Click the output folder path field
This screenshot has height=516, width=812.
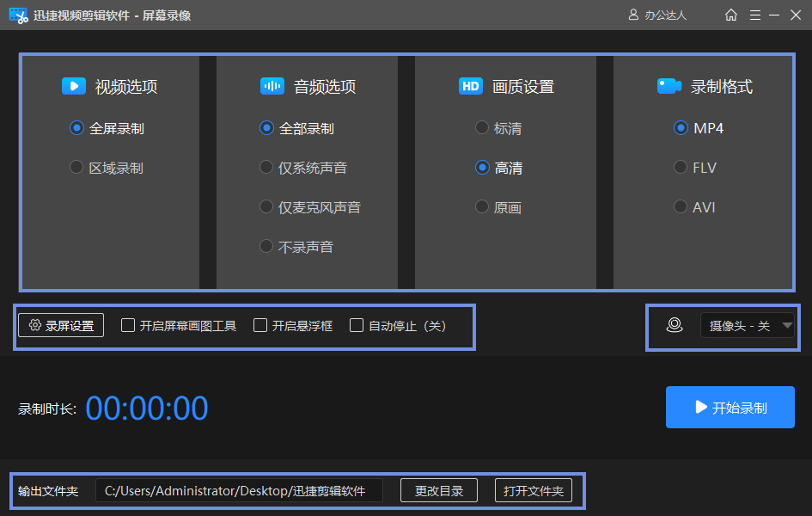[241, 490]
